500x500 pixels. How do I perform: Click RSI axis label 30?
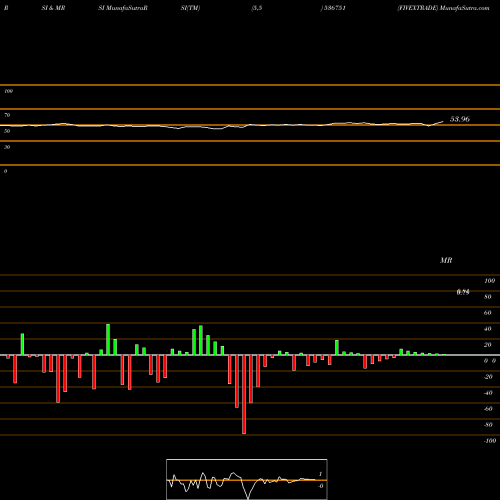7,147
